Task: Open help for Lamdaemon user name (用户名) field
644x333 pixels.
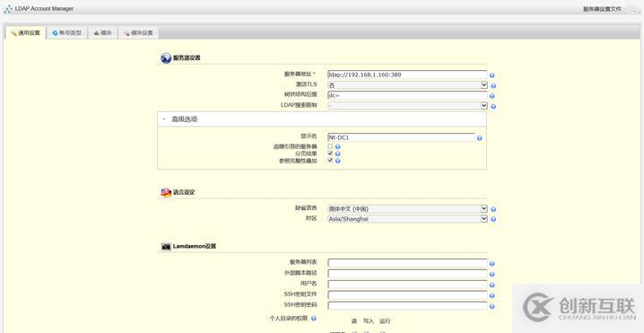Action: tap(492, 285)
